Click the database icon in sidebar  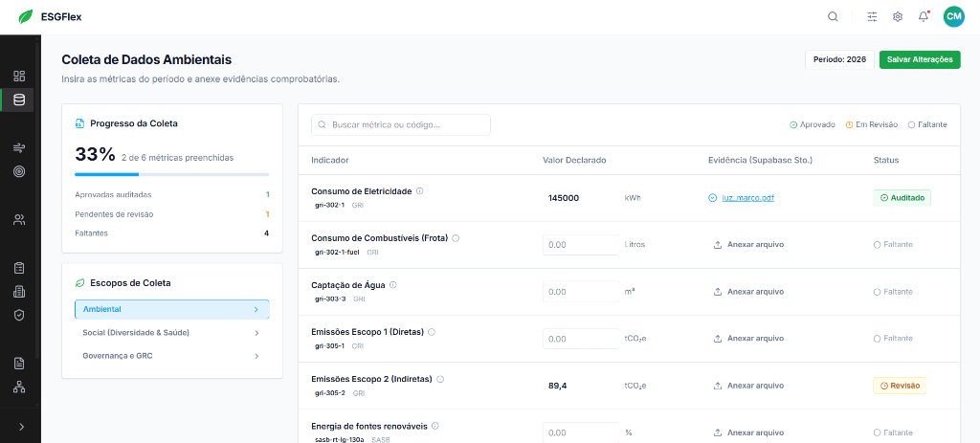click(19, 100)
